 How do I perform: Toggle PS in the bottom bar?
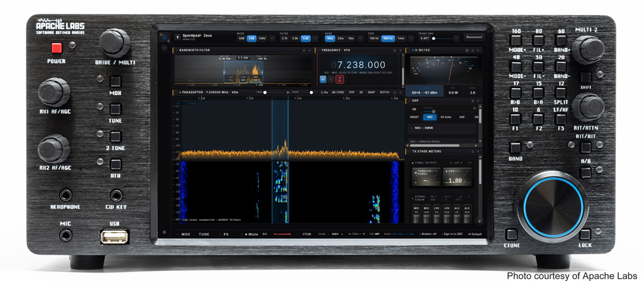[226, 234]
